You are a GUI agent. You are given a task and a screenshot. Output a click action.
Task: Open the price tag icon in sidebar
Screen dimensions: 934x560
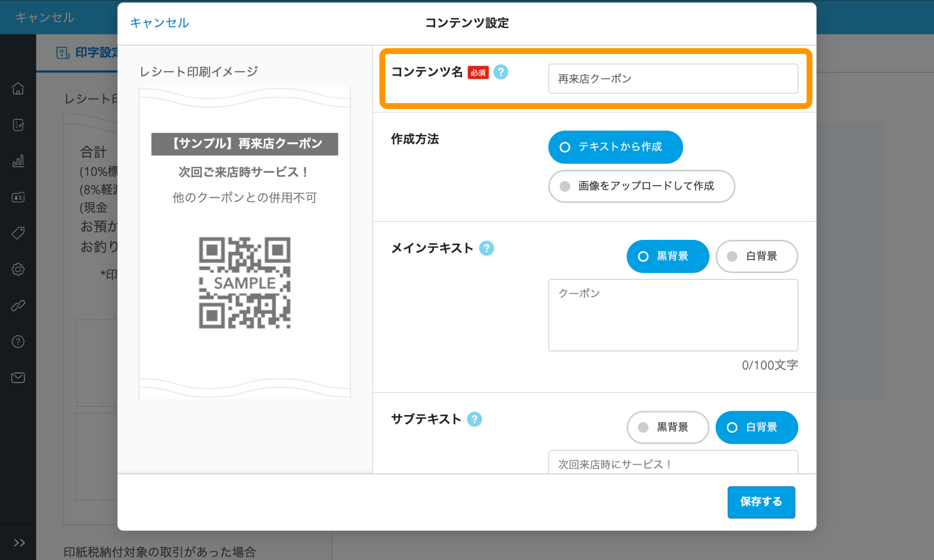click(18, 233)
